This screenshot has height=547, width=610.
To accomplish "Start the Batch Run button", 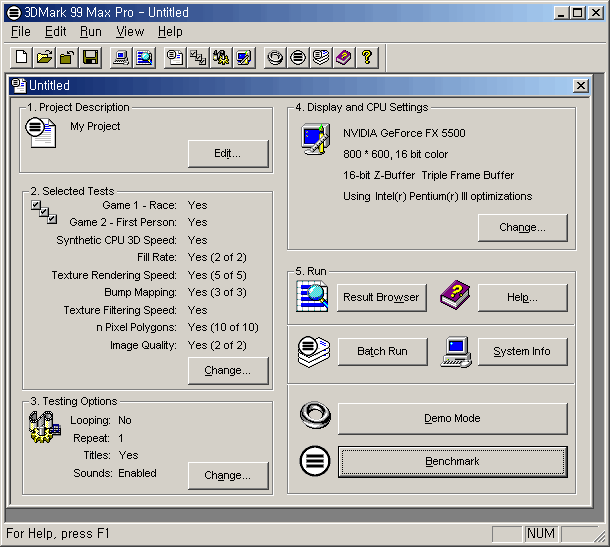I will [x=382, y=351].
